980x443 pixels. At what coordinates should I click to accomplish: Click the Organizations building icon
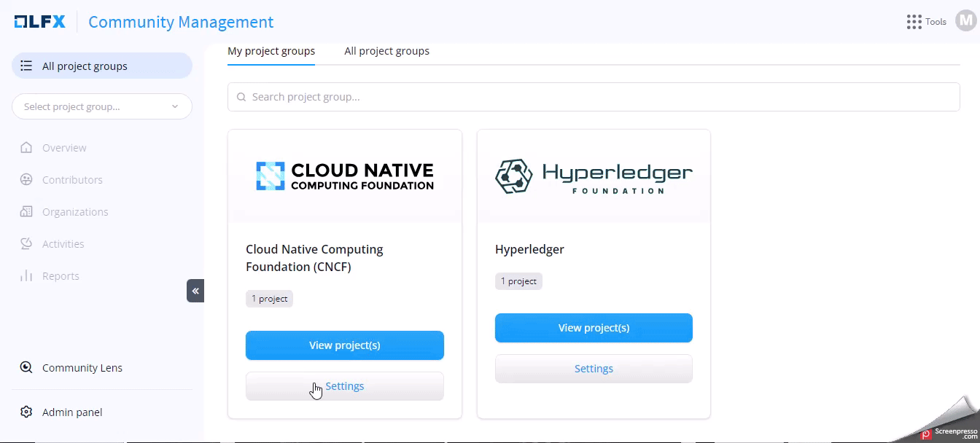(x=26, y=212)
